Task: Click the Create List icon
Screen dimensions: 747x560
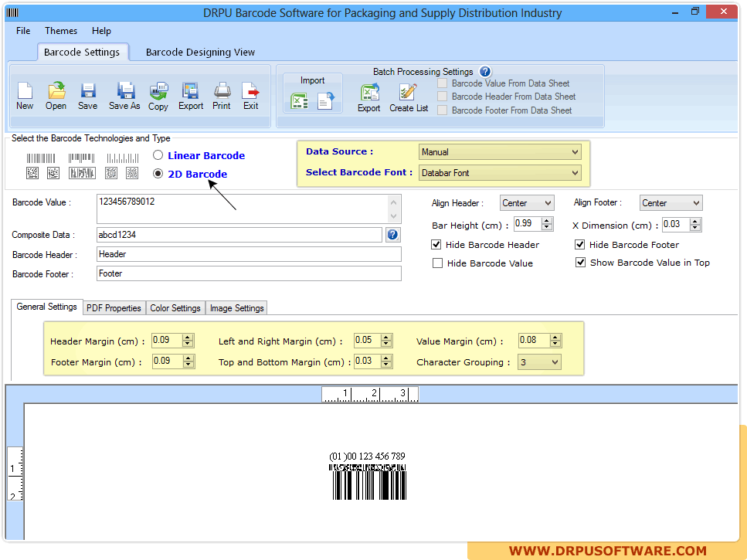Action: 408,92
